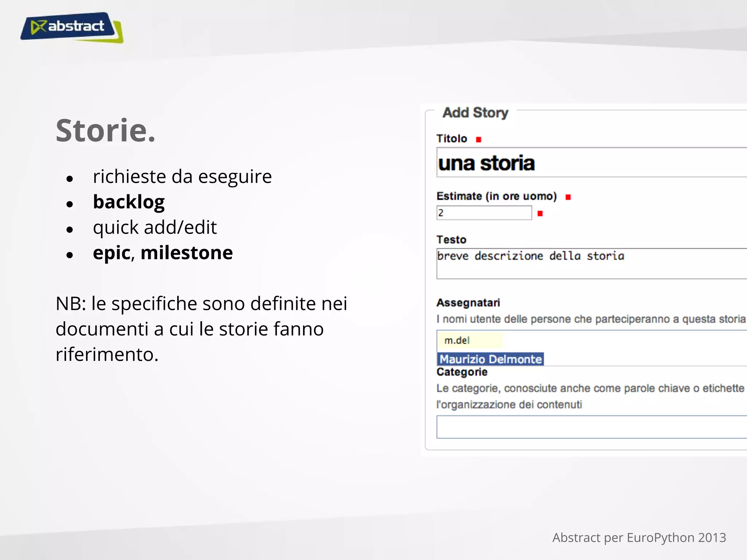Screen dimensions: 747x560
Task: Click the red required marker beside Titolo
Action: 479,139
